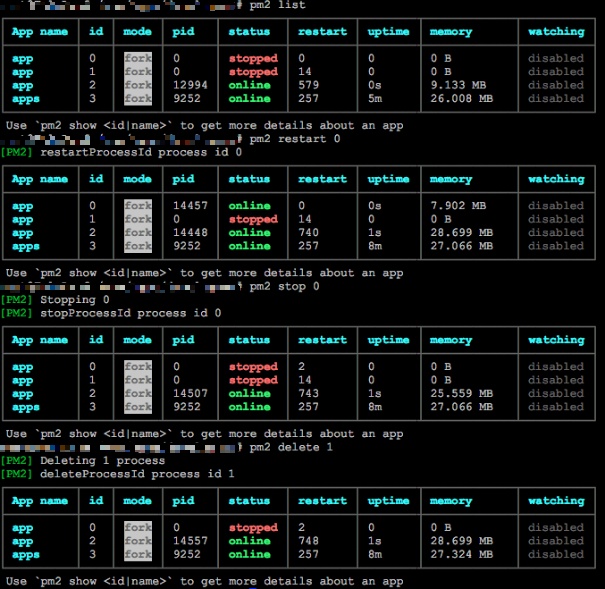Screen dimensions: 605x589
Task: Select restart count 740
Action: coord(308,233)
